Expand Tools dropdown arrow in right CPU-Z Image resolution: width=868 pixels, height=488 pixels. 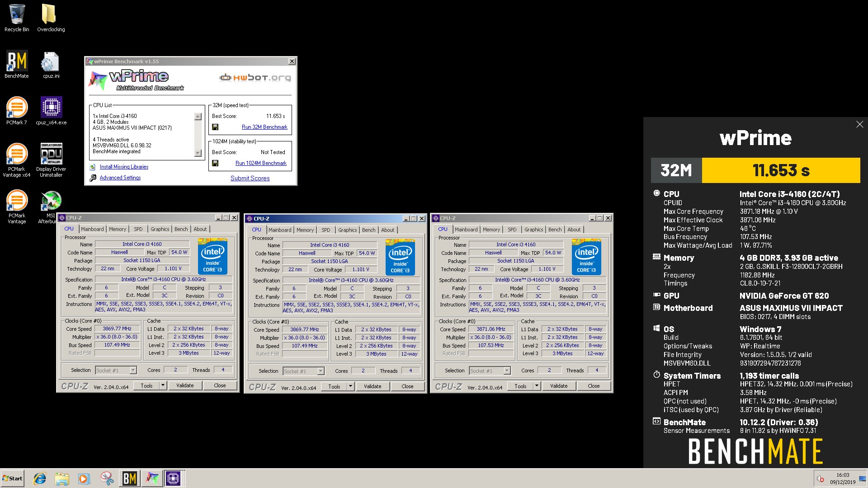coord(537,386)
